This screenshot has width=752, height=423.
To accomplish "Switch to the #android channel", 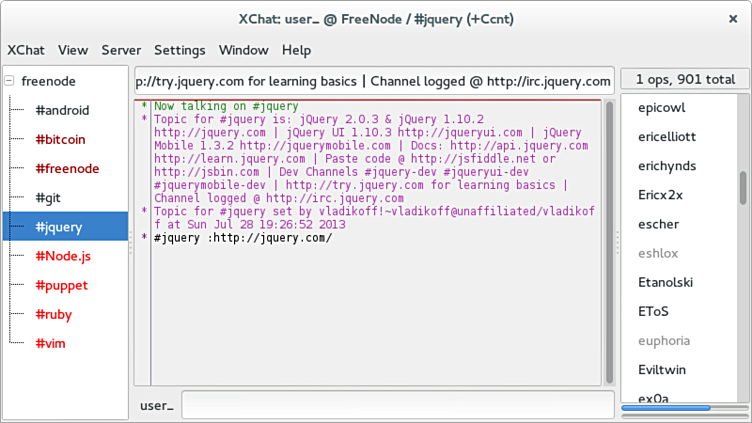I will (x=62, y=111).
